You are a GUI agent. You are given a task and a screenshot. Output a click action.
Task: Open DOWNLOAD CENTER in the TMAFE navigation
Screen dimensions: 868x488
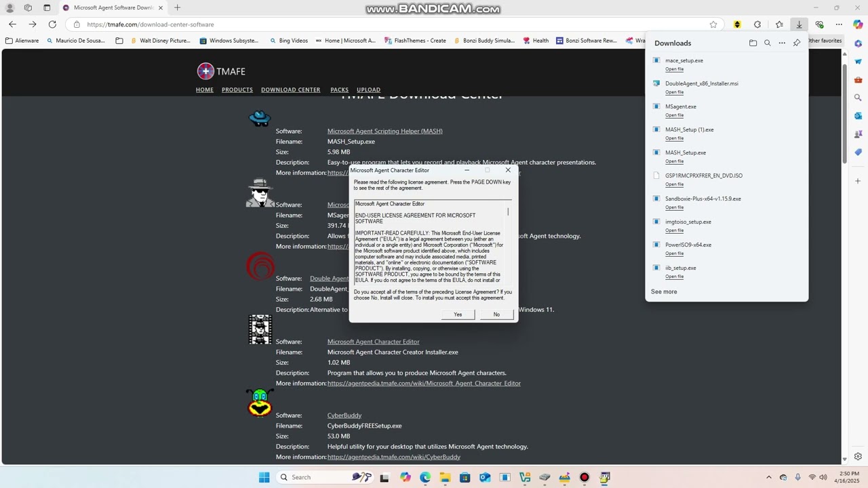(x=290, y=89)
